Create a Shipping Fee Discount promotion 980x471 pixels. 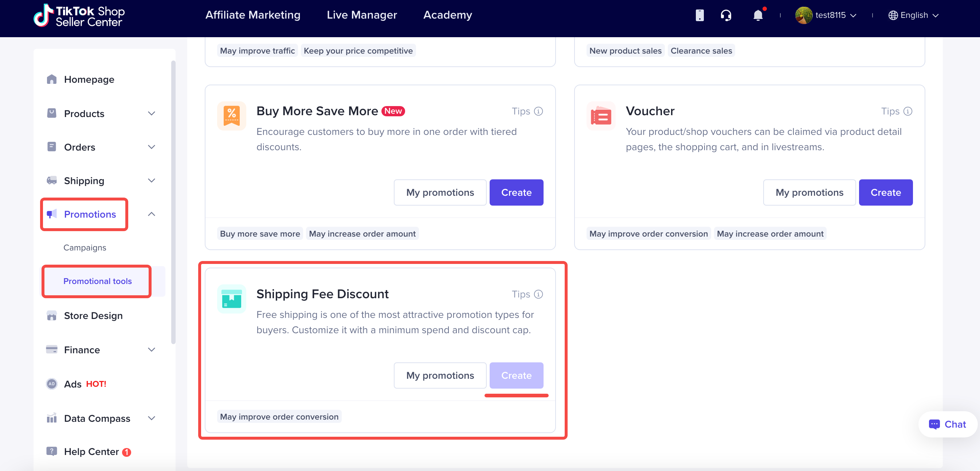pos(516,375)
